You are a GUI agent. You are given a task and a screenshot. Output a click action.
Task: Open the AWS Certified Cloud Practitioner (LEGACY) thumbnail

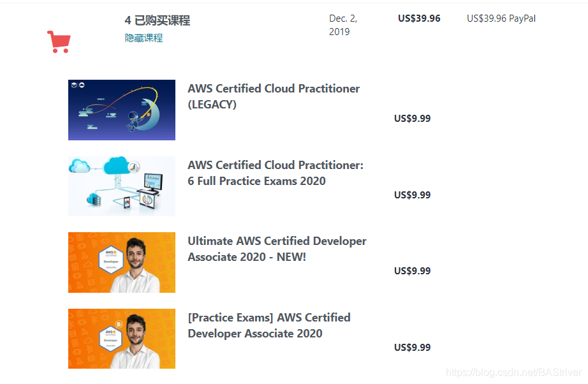pyautogui.click(x=122, y=110)
